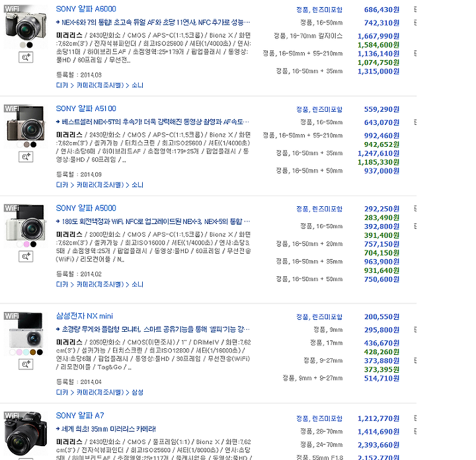Open the SONY 알파 A5100 product title
476x460 pixels.
(x=86, y=108)
